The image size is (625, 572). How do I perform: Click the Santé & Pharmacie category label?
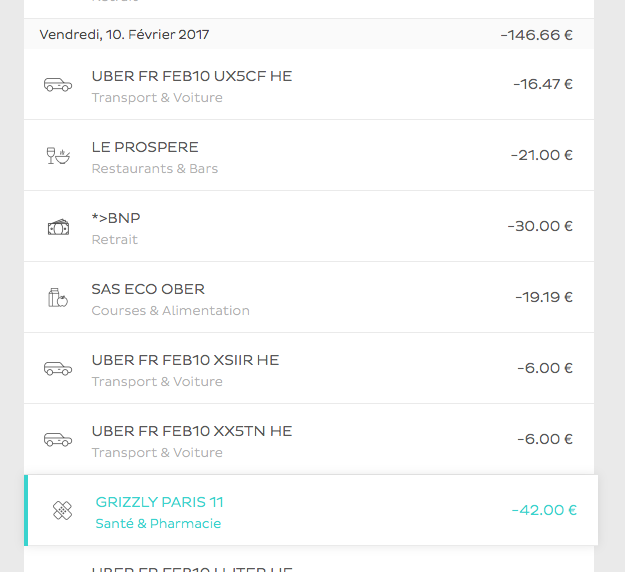pos(158,524)
